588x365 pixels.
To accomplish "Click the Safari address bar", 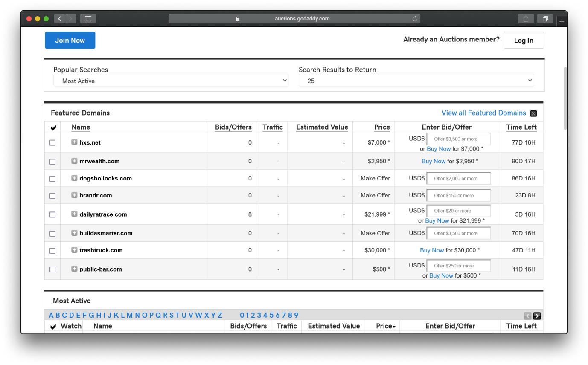I will click(294, 19).
